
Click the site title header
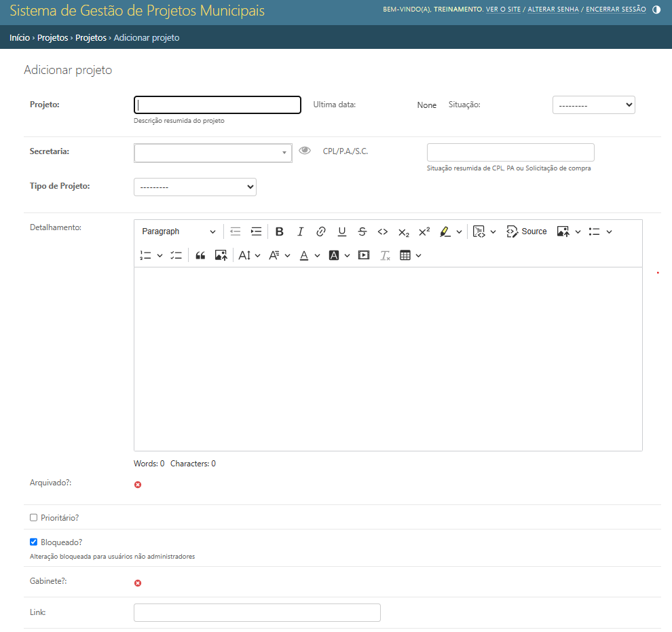point(137,11)
